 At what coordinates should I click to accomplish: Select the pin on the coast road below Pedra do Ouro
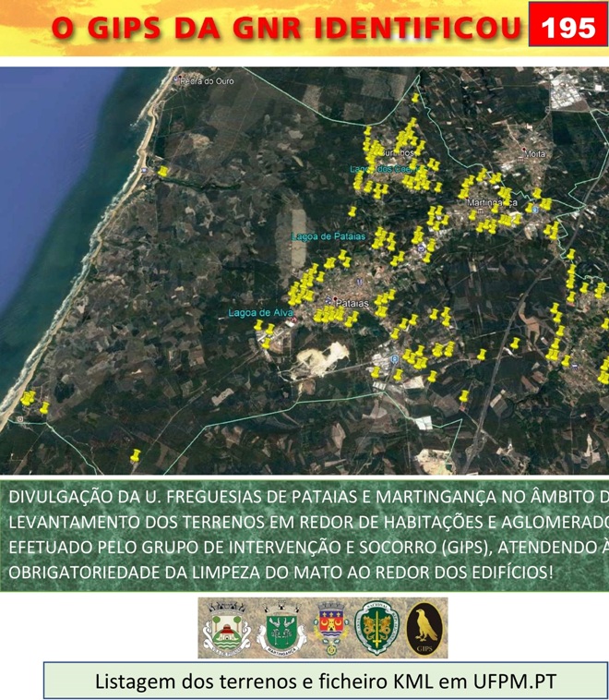(x=162, y=171)
